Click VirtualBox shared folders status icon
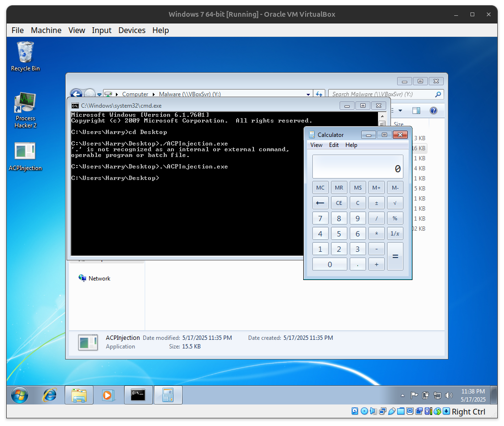This screenshot has width=504, height=426. point(401,411)
